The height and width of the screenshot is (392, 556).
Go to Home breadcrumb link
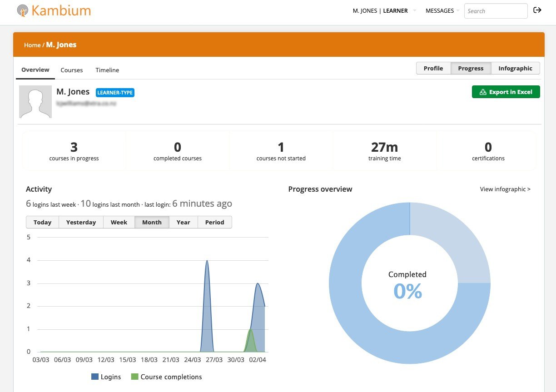(32, 45)
